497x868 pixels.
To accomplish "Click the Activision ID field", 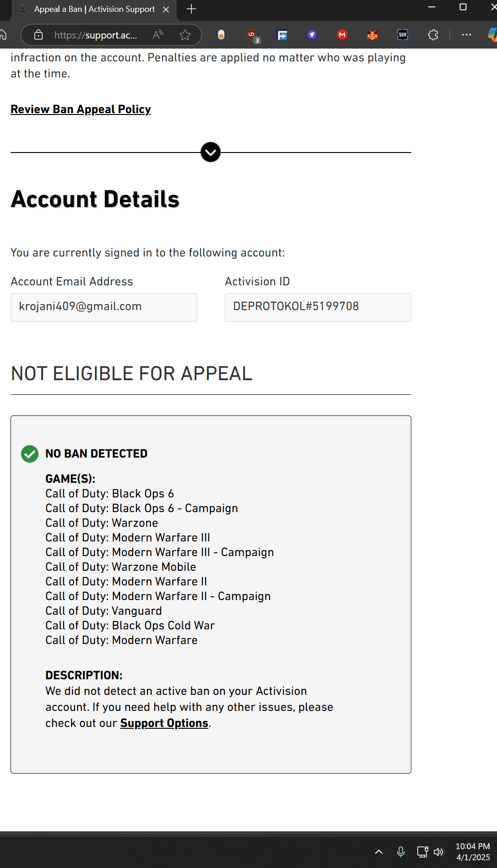I will coord(318,307).
